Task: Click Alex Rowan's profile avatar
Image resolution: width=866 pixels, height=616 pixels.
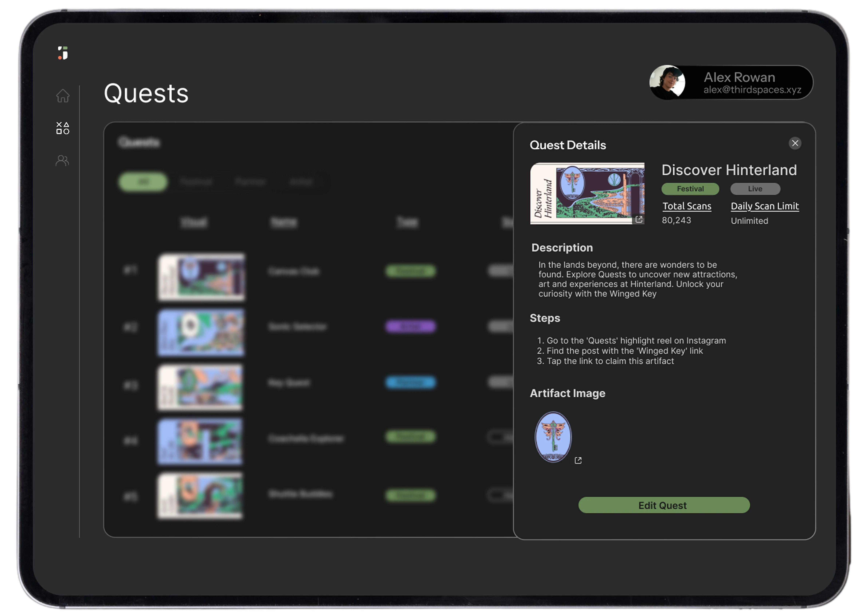Action: tap(667, 82)
